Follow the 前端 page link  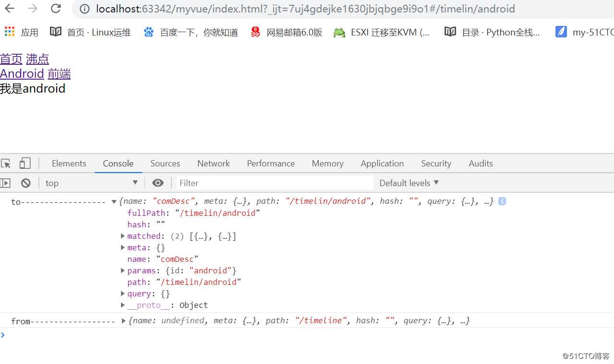(59, 73)
